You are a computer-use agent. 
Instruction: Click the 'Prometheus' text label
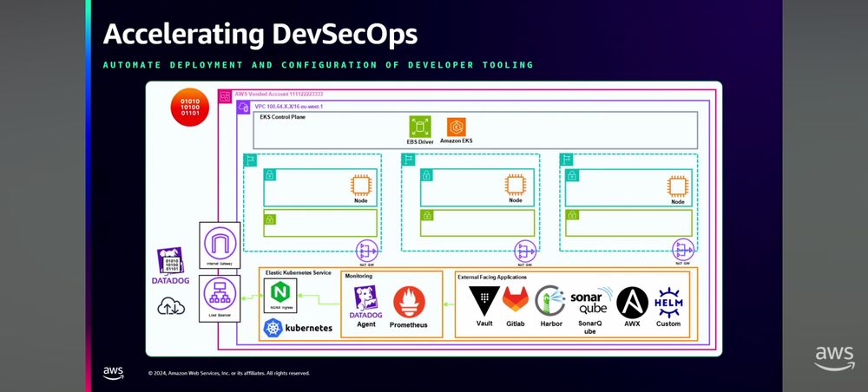click(409, 325)
